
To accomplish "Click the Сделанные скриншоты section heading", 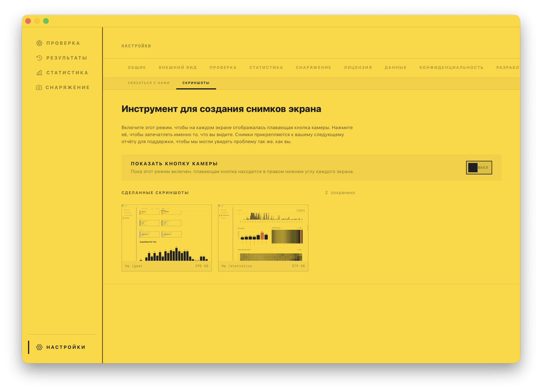I will tap(155, 193).
